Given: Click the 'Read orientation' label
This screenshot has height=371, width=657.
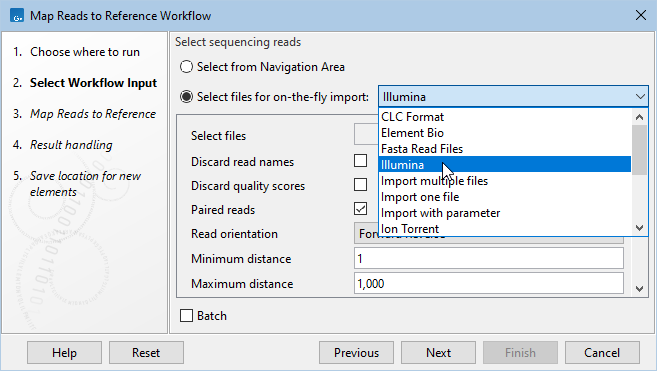Looking at the screenshot, I should coord(234,233).
